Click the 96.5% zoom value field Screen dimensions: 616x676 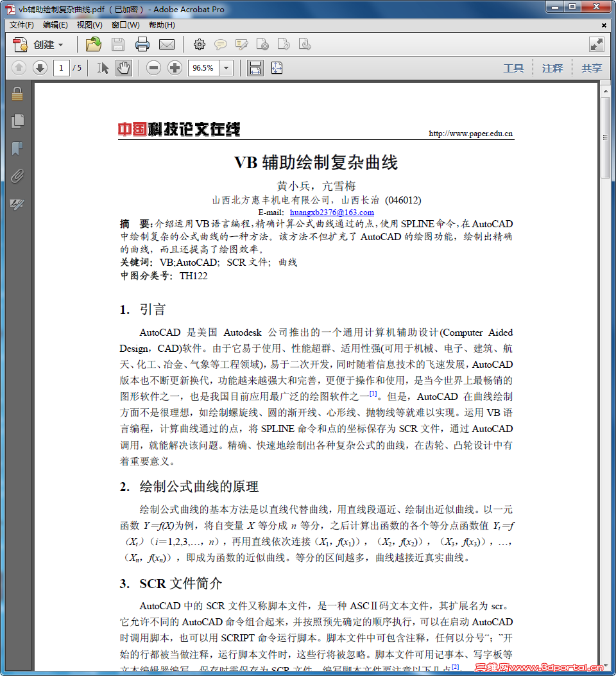click(x=203, y=67)
